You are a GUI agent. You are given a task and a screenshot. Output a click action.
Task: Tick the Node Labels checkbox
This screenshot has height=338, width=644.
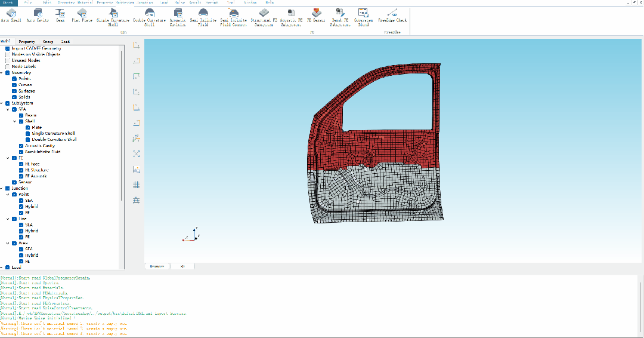(x=7, y=67)
